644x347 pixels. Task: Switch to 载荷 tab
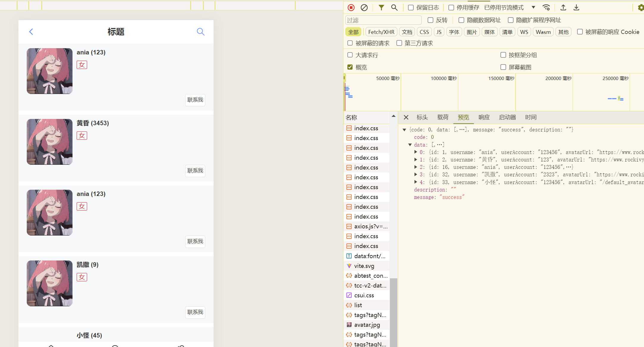(443, 117)
